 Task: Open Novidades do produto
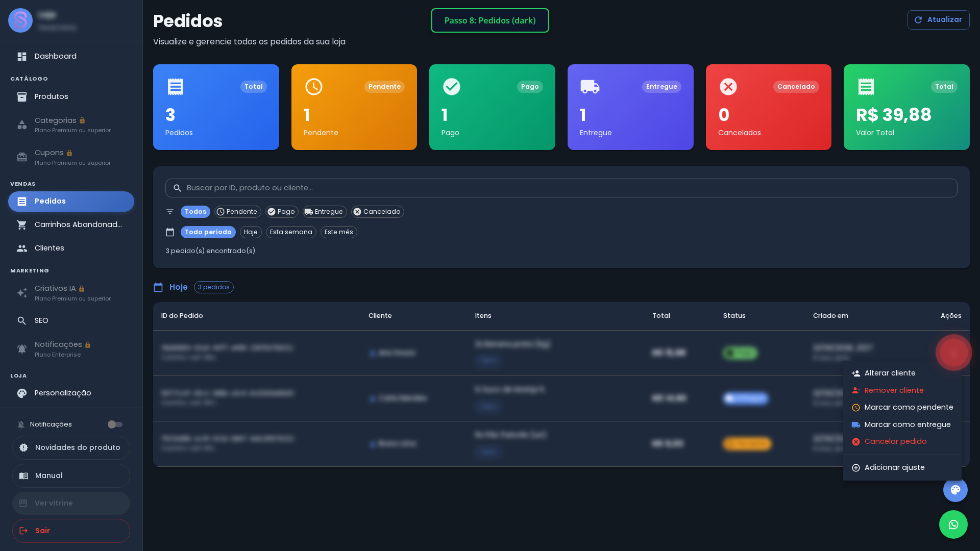[x=71, y=447]
